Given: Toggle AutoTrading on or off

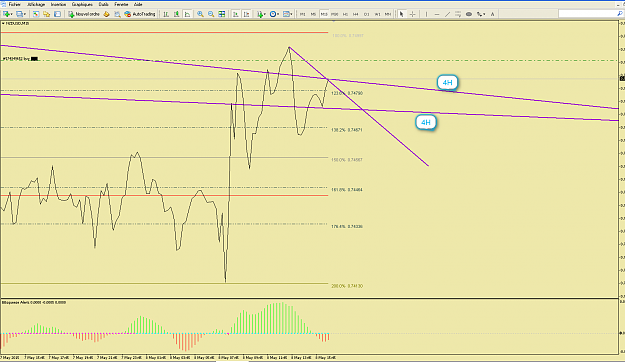Looking at the screenshot, I should coord(140,14).
